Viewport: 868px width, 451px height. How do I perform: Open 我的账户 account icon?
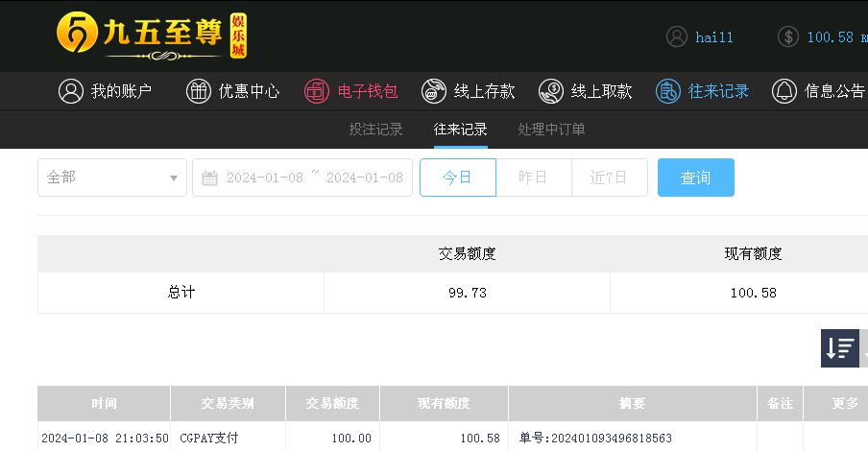71,91
